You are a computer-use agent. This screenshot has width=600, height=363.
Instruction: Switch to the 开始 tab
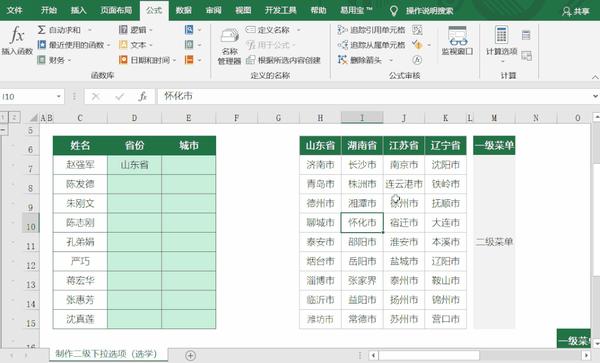coord(49,10)
